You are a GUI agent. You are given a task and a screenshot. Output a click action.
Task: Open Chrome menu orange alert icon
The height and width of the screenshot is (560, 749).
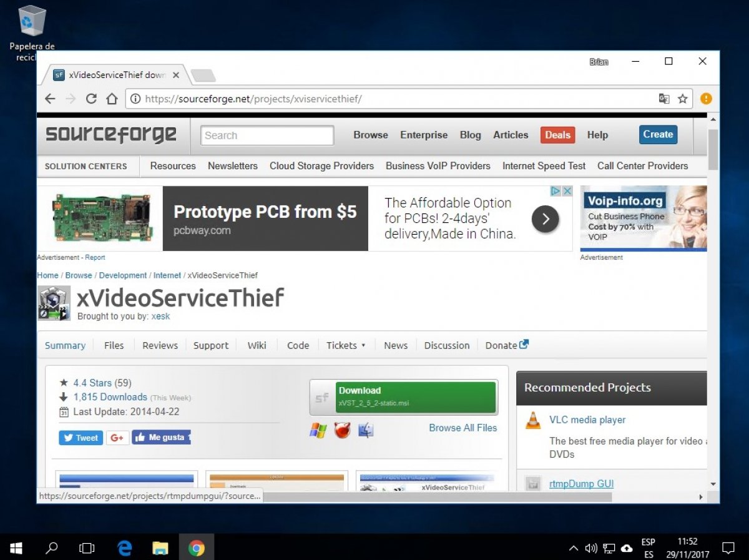click(x=706, y=99)
